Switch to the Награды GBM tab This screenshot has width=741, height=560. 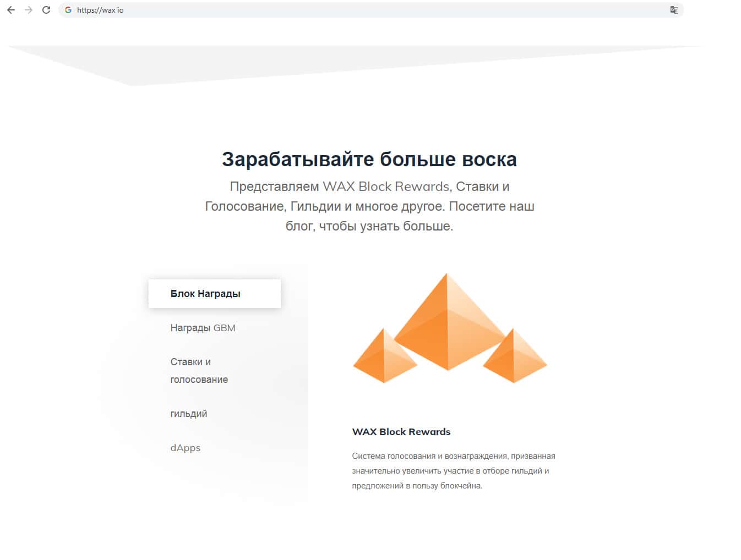click(203, 328)
